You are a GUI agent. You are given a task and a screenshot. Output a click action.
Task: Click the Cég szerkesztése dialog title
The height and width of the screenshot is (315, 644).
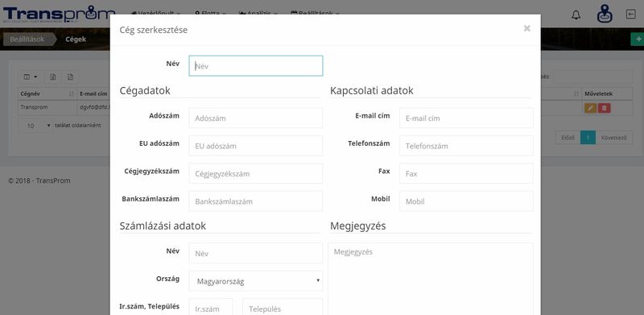tap(154, 30)
